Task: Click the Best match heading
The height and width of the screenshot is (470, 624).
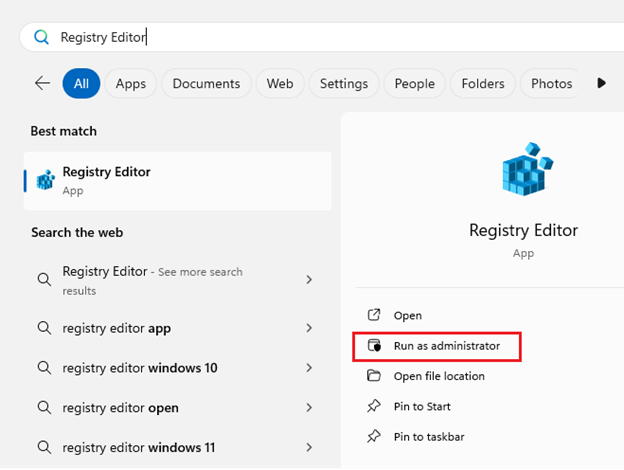Action: 64,131
